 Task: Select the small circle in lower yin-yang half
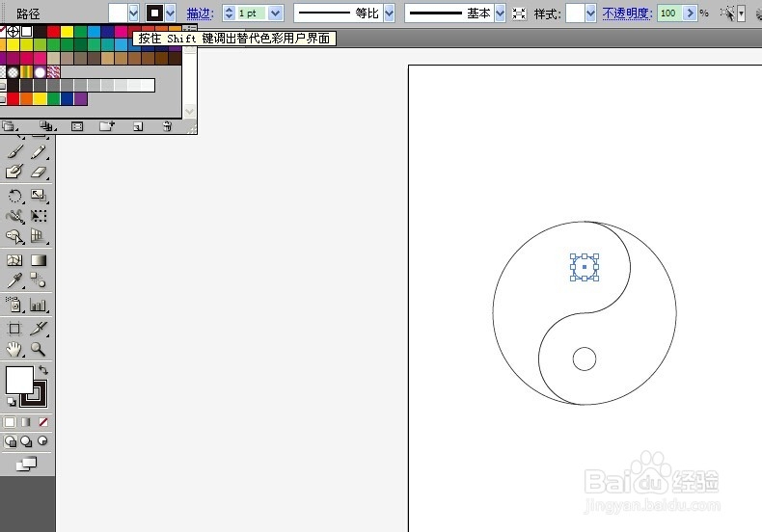click(585, 359)
